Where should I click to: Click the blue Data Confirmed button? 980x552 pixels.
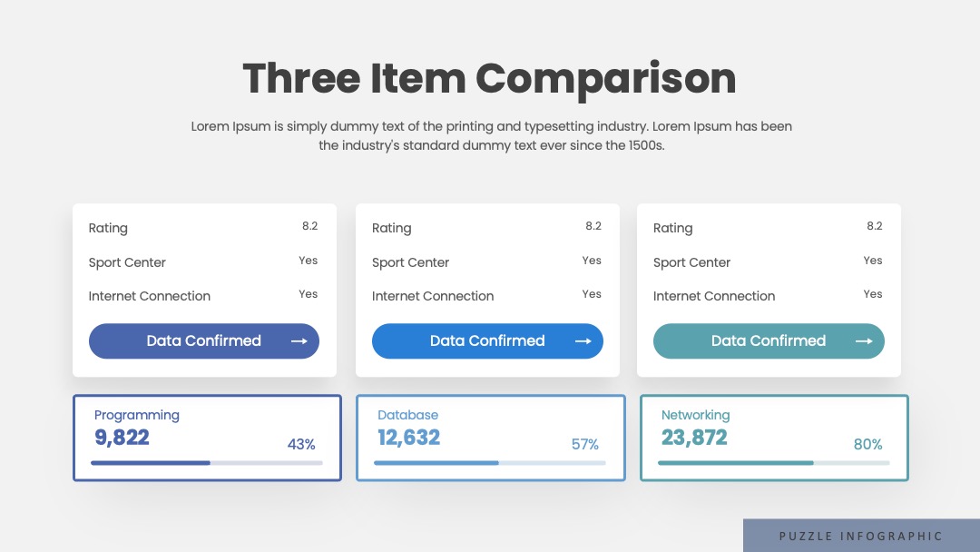coord(487,340)
